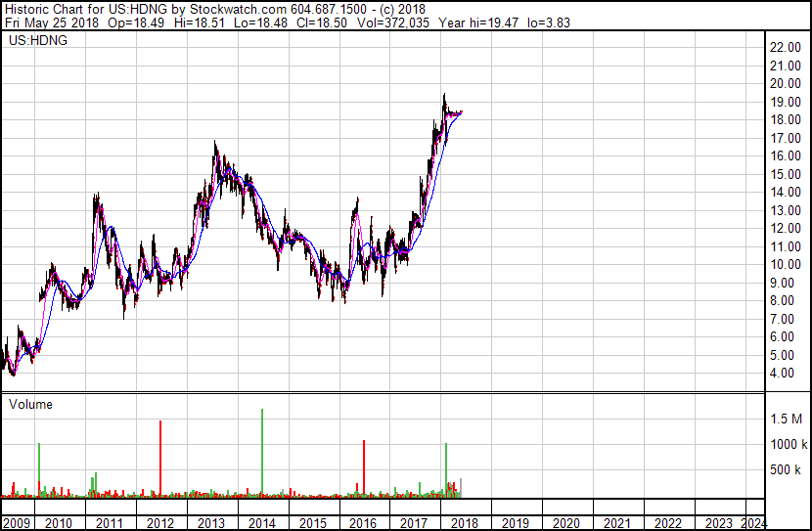The height and width of the screenshot is (531, 812).
Task: Select the 2023 year label on axis
Action: 719,523
